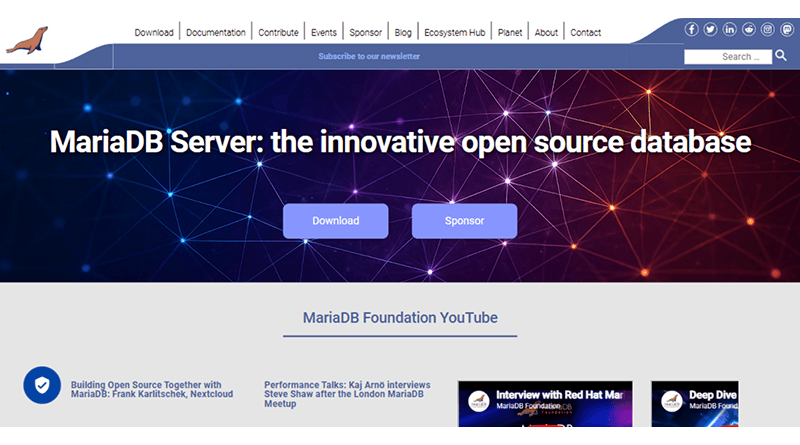Open the Events nav item
The width and height of the screenshot is (800, 445).
324,33
